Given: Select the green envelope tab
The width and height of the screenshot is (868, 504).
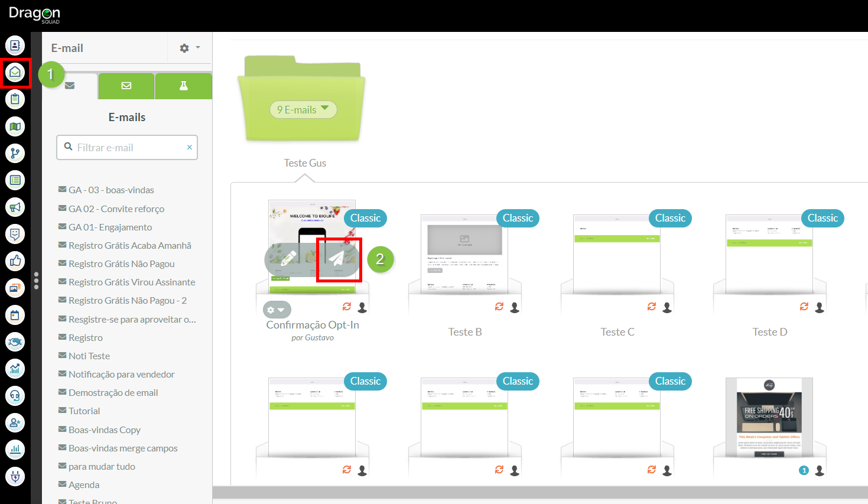Looking at the screenshot, I should pyautogui.click(x=126, y=86).
